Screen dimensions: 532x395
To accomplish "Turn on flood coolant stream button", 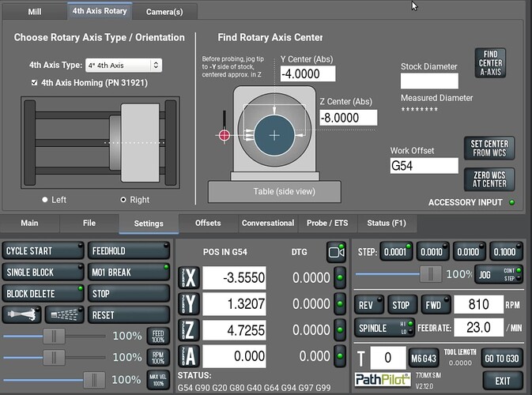I will pos(23,314).
